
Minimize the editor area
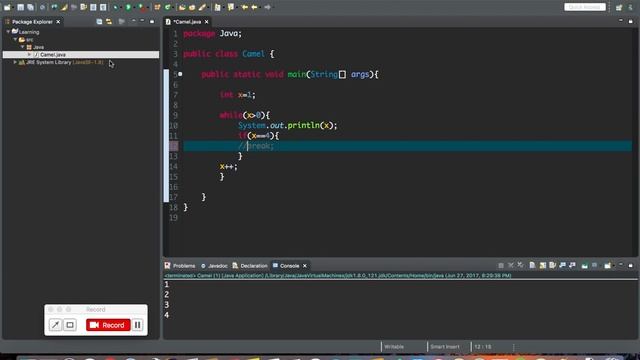(621, 21)
